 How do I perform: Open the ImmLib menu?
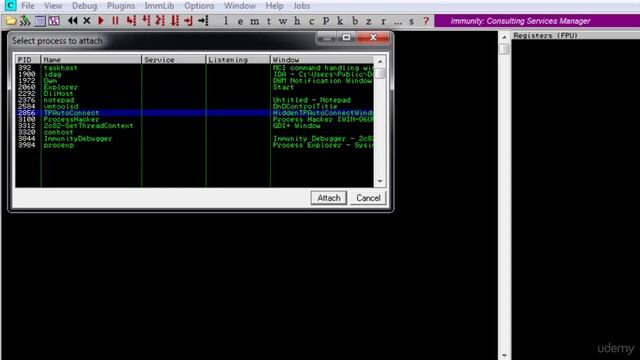[159, 6]
